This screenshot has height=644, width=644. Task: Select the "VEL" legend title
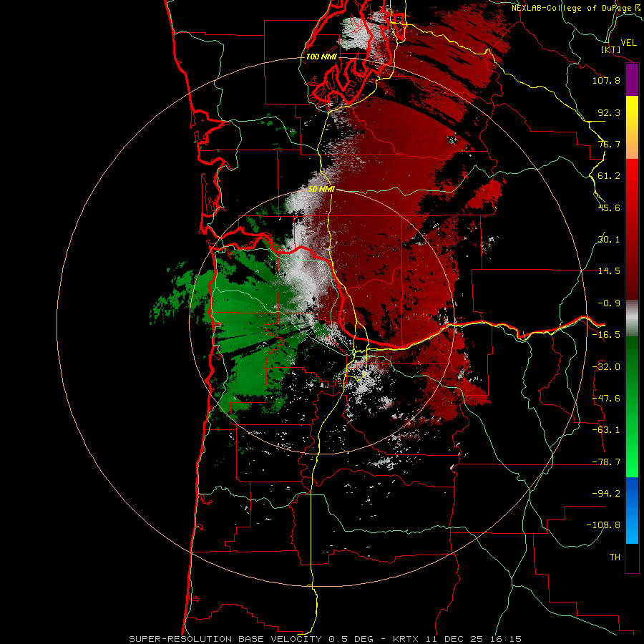tap(628, 43)
